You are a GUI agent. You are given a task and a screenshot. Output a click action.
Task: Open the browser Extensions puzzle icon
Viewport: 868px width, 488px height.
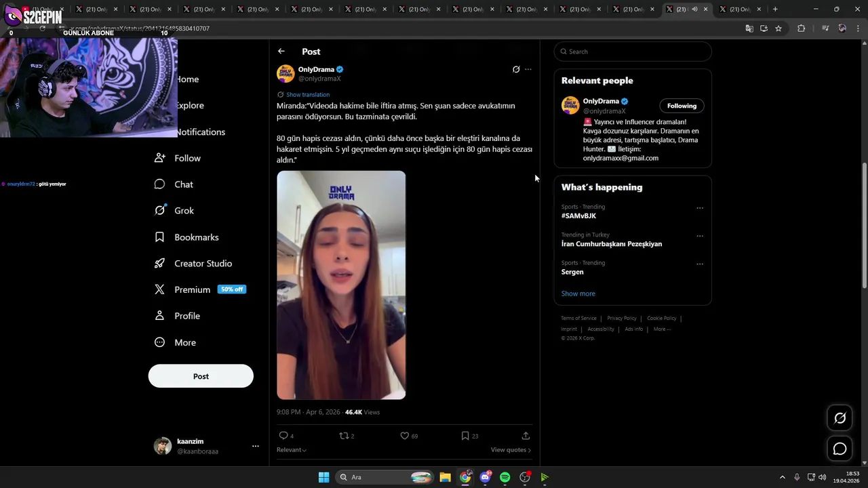(802, 28)
